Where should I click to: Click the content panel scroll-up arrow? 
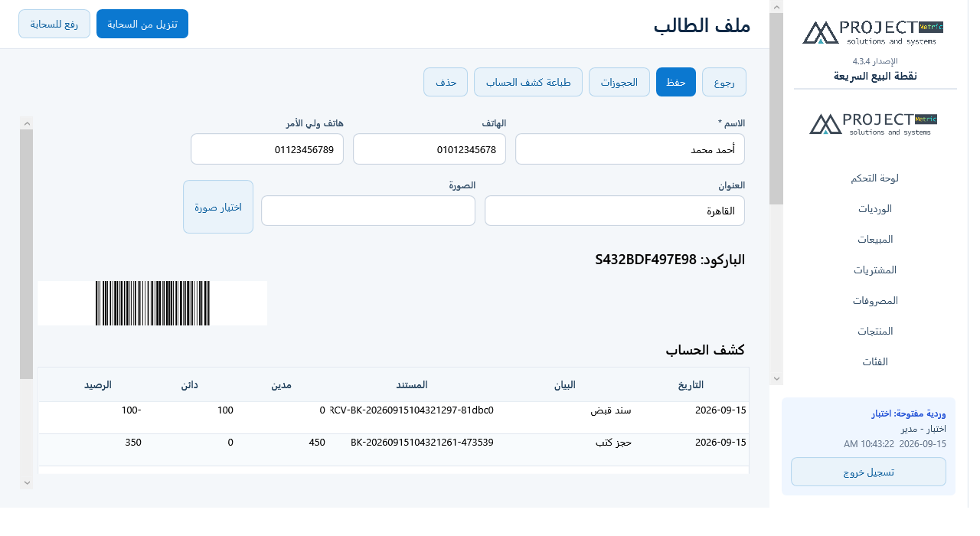coord(27,123)
